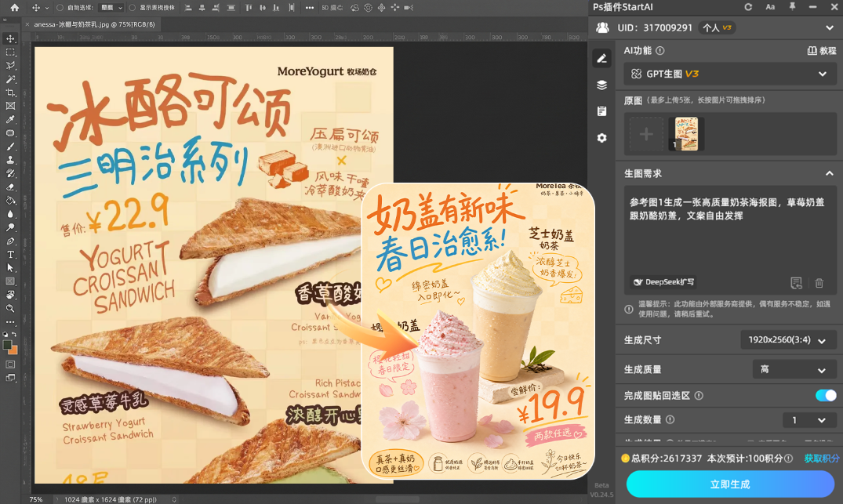The height and width of the screenshot is (504, 843).
Task: Swap foreground and background colors
Action: click(x=15, y=334)
